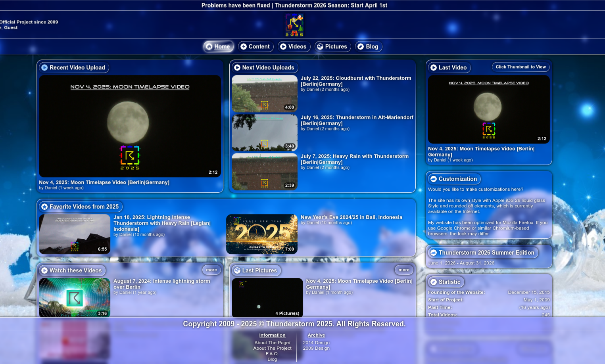Click the Home navigation icon
The width and height of the screenshot is (605, 364).
(x=209, y=47)
